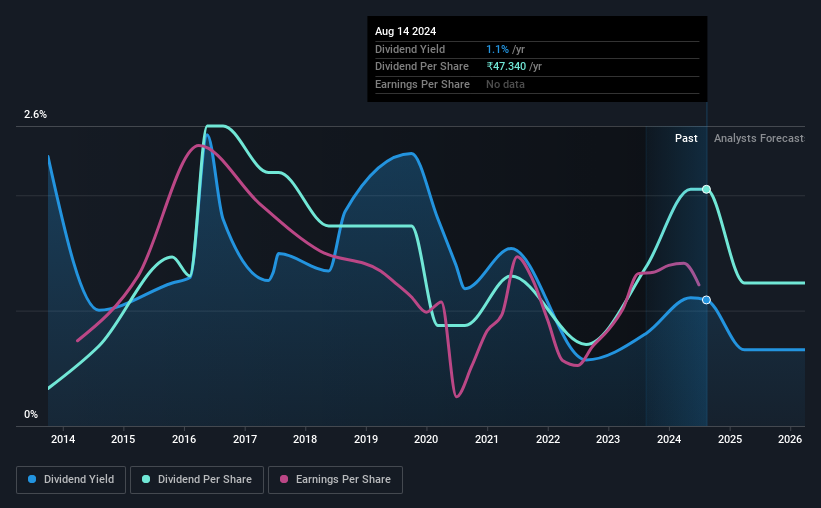
Task: Click the 2.6% y-axis label
Action: tap(35, 114)
